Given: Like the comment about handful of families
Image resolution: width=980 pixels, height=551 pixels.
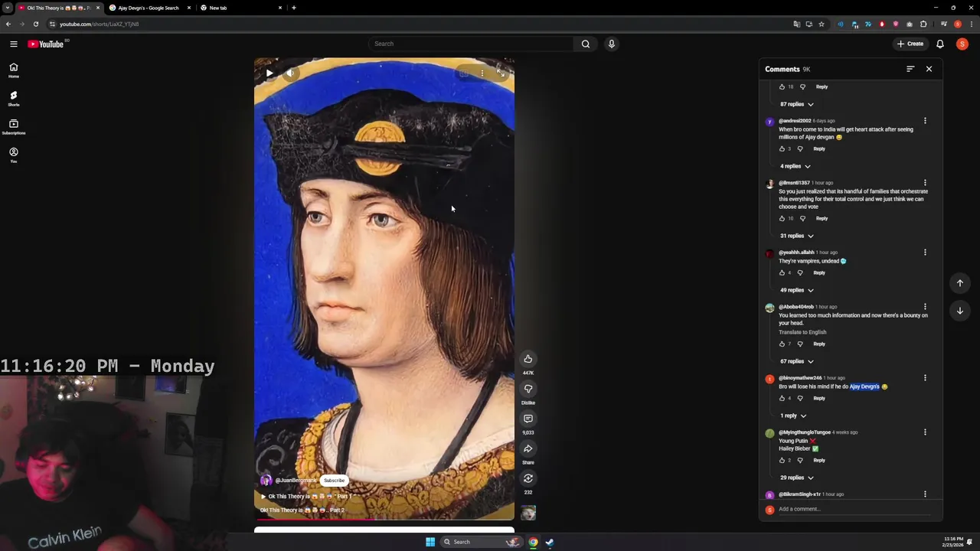Looking at the screenshot, I should point(782,218).
